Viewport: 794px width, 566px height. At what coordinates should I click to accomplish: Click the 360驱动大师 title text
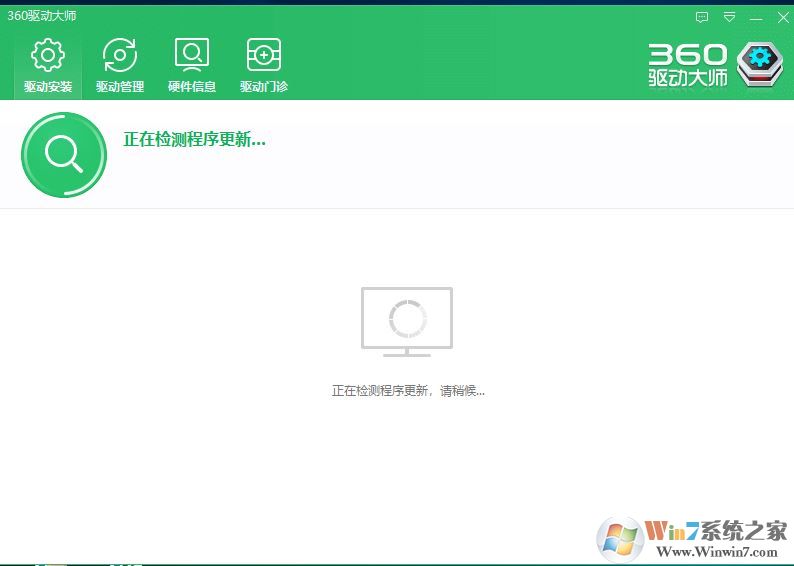(42, 16)
